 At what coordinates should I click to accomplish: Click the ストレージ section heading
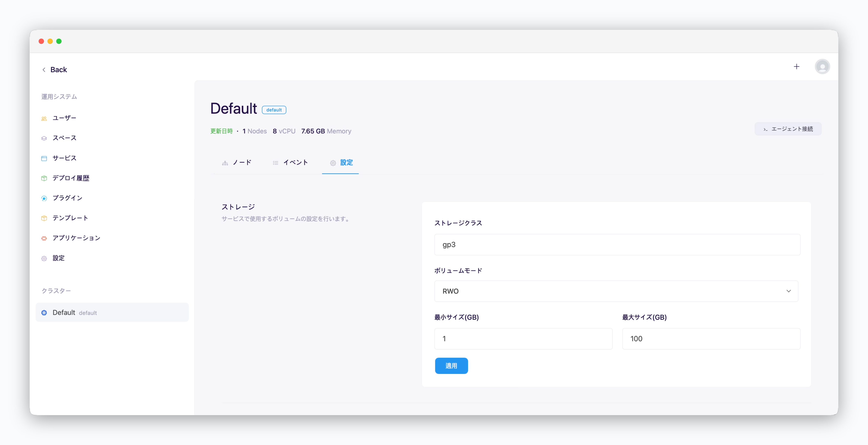[x=238, y=207]
